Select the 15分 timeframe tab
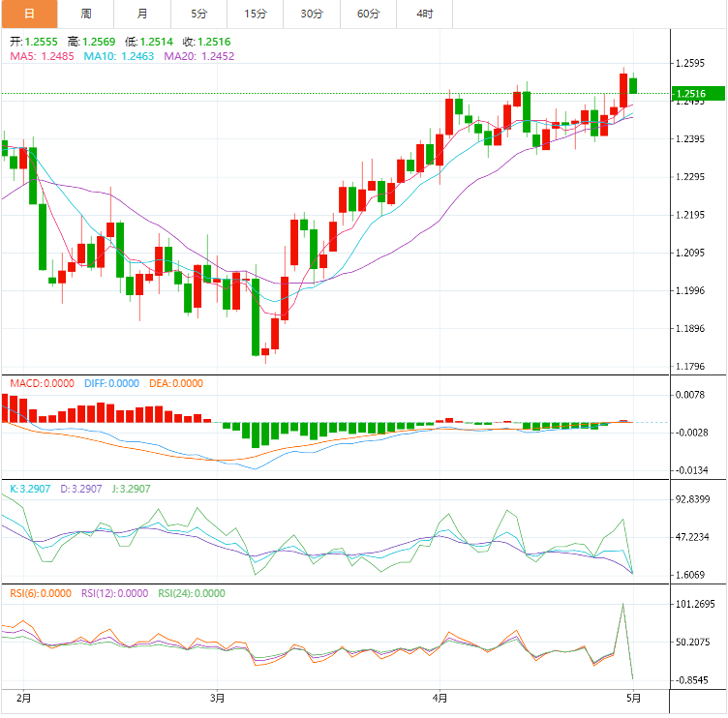This screenshot has width=728, height=718. 256,14
